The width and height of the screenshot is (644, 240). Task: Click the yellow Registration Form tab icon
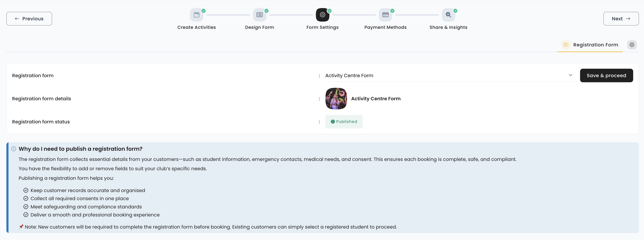[x=566, y=45]
